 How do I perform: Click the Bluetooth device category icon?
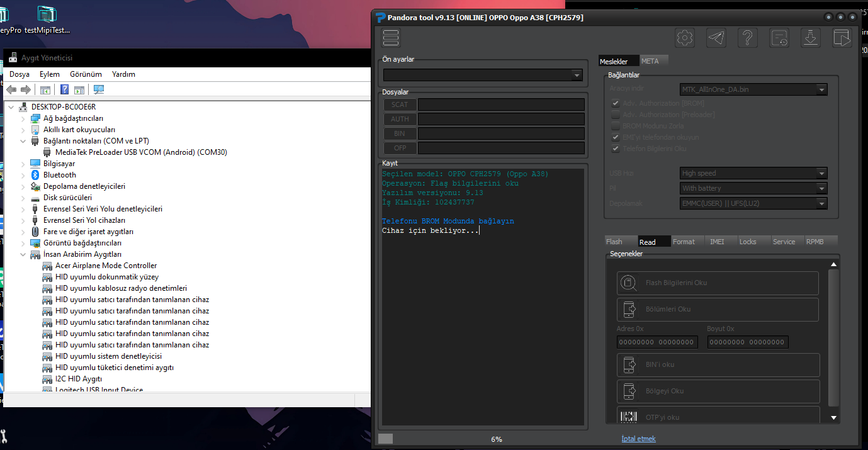(35, 175)
